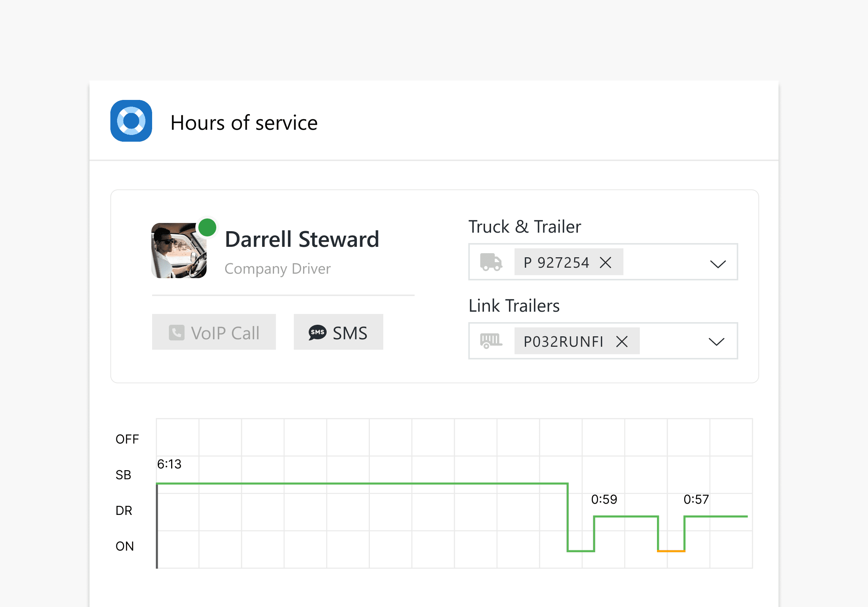Select the P032RUNFI trailer tag
This screenshot has width=868, height=607.
point(577,341)
